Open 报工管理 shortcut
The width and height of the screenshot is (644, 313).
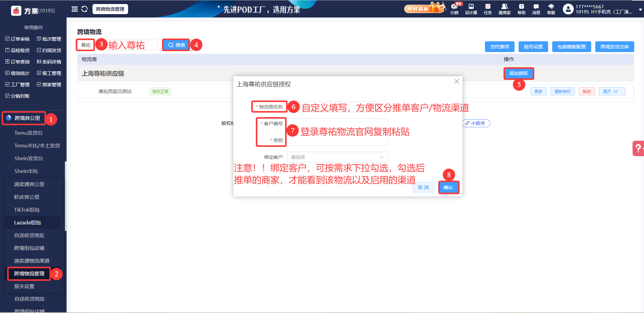coord(49,73)
